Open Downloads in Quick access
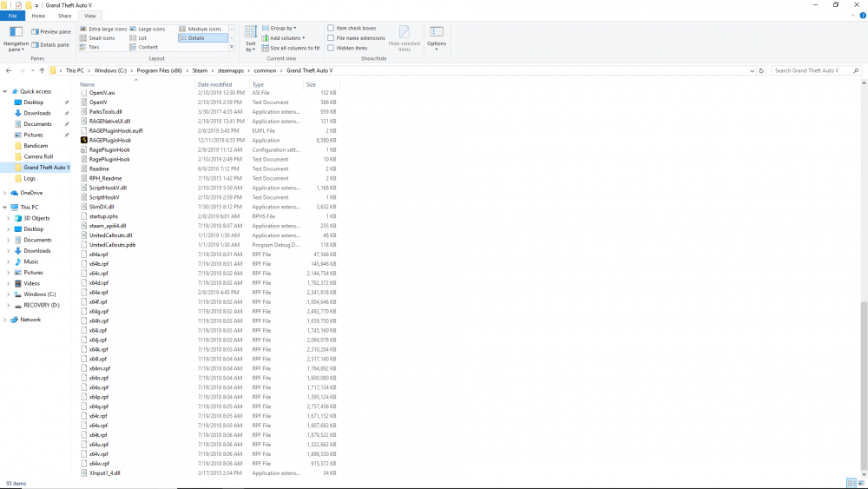This screenshot has height=489, width=868. 37,113
